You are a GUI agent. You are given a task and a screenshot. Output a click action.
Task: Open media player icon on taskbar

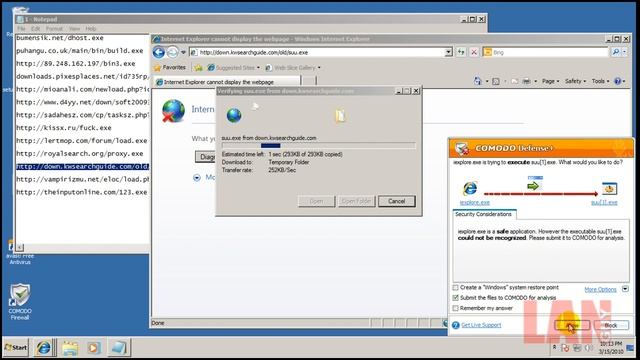click(93, 348)
